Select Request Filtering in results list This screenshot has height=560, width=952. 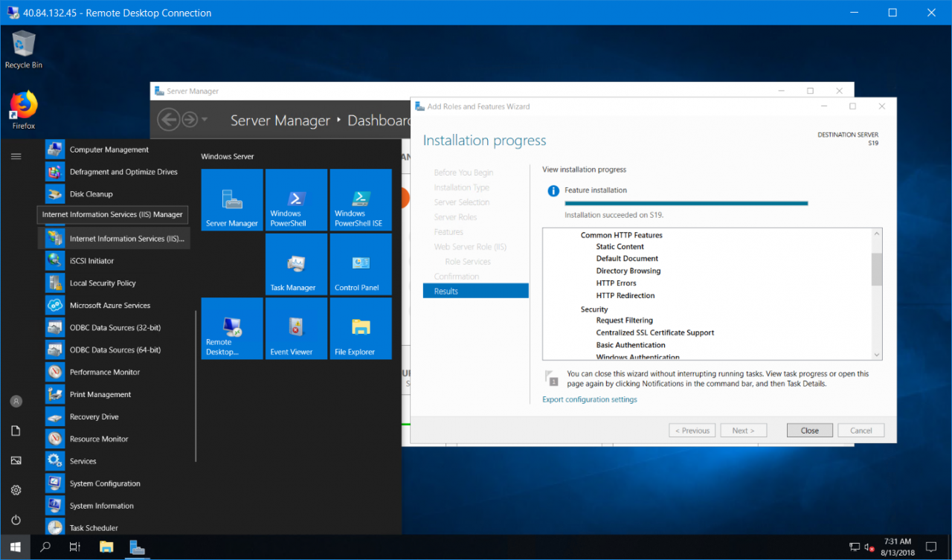(x=625, y=321)
